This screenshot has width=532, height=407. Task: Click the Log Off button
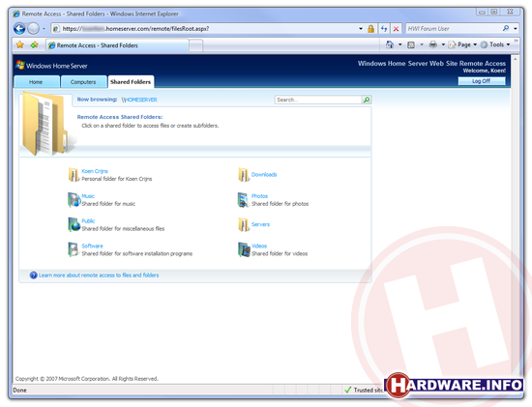481,81
